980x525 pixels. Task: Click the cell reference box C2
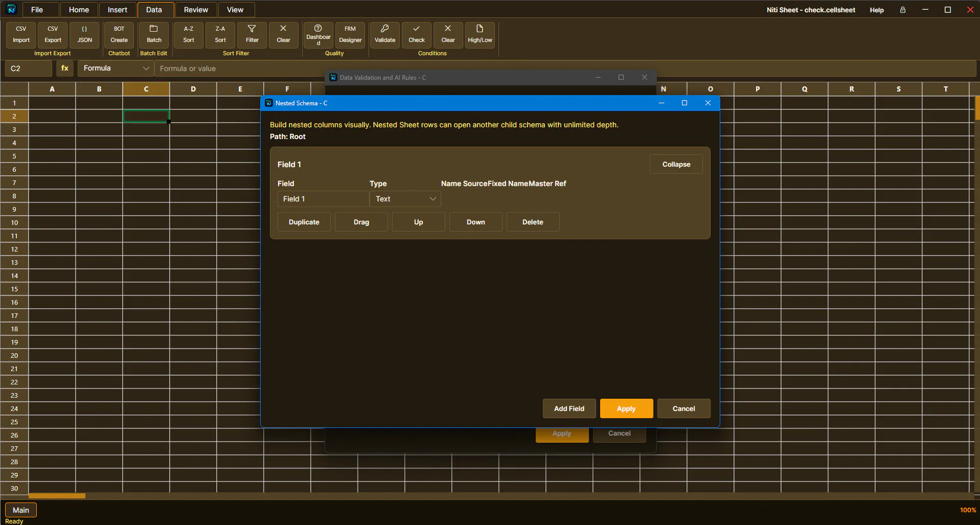(x=29, y=68)
